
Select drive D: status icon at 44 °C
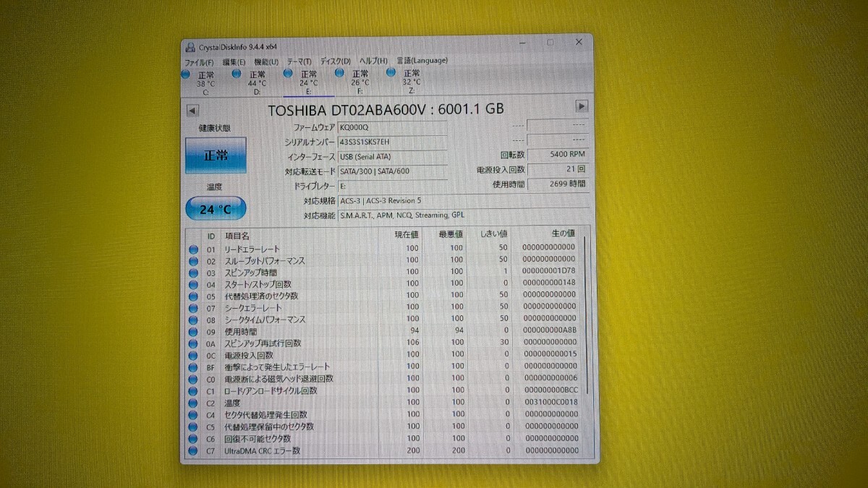237,74
